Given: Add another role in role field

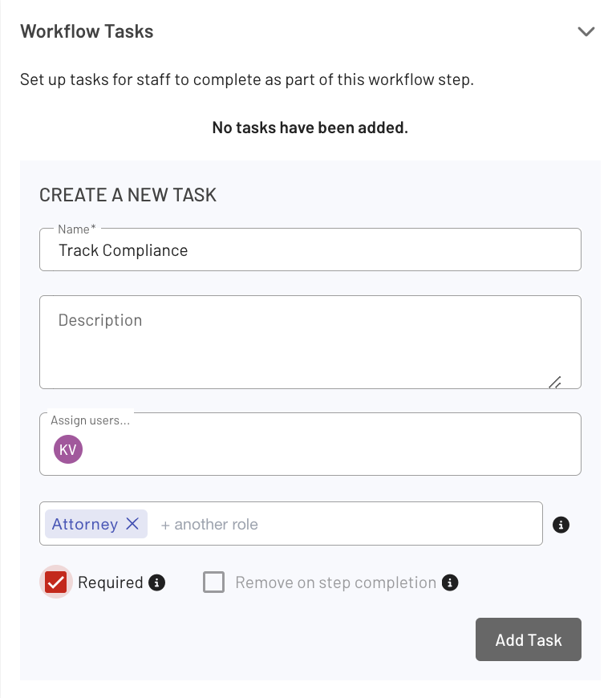Looking at the screenshot, I should click(x=209, y=525).
